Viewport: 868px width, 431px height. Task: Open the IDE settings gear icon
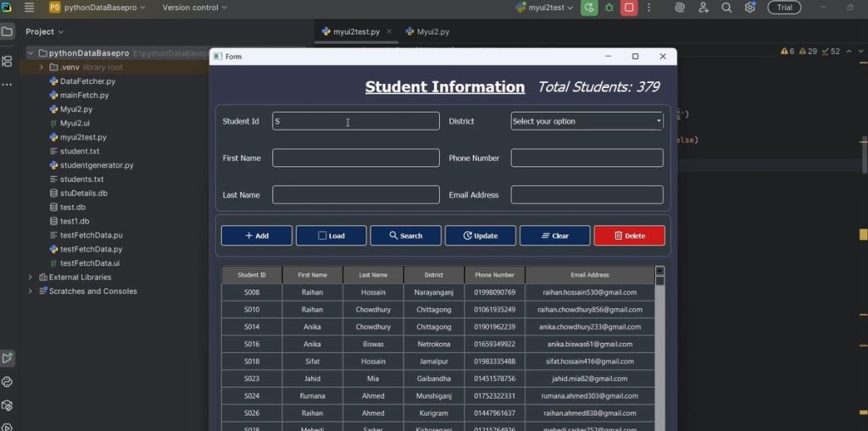point(750,8)
